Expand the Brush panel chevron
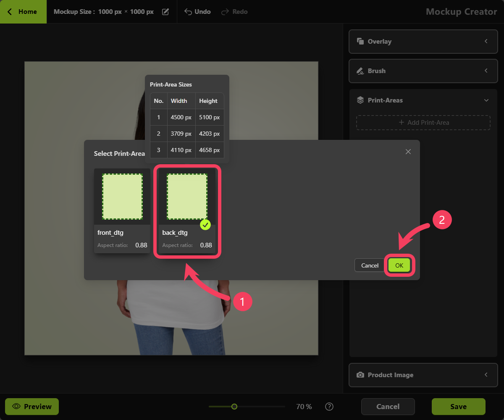504x420 pixels. 486,71
